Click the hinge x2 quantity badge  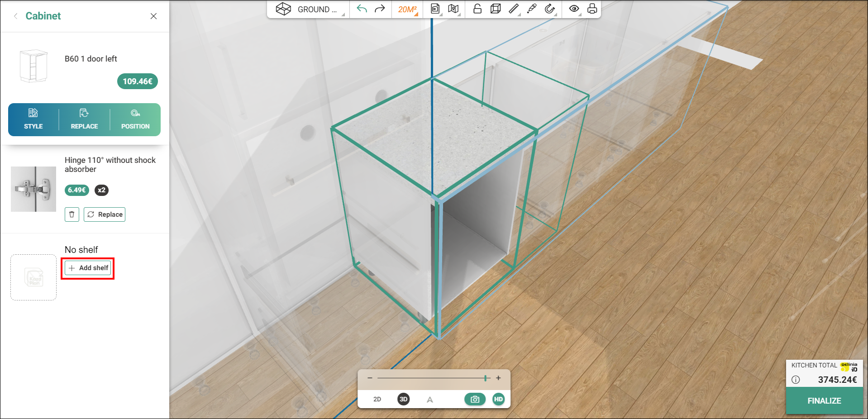[x=101, y=190]
